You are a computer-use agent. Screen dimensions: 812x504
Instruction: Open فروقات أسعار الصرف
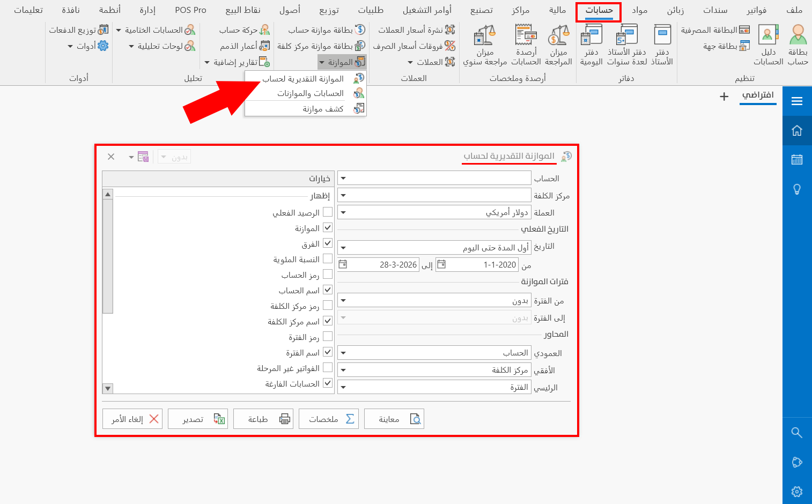point(414,46)
